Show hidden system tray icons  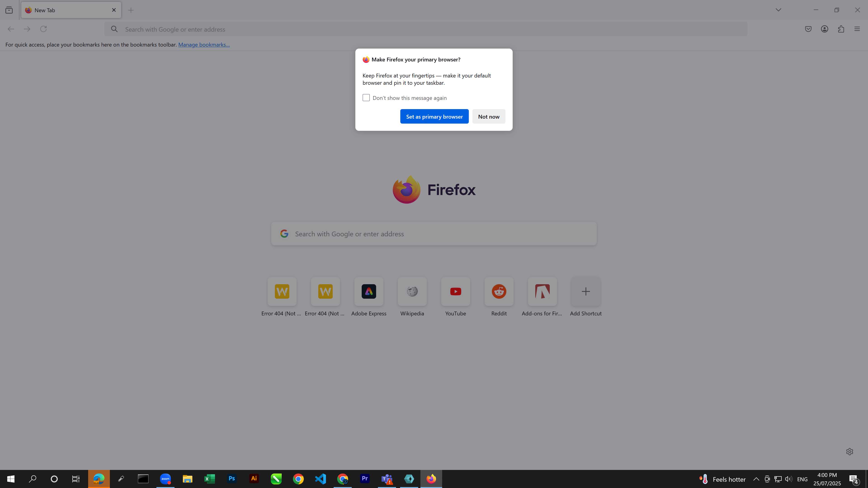(x=756, y=479)
